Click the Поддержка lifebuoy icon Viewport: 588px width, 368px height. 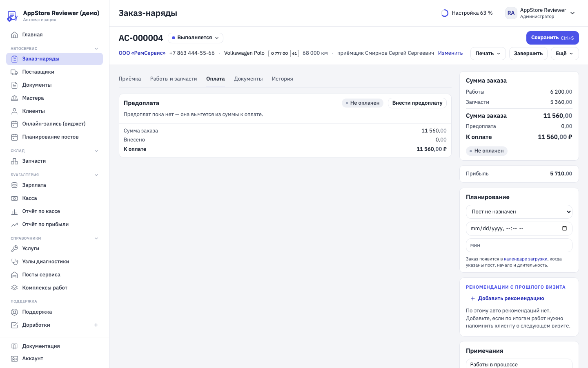pyautogui.click(x=14, y=312)
